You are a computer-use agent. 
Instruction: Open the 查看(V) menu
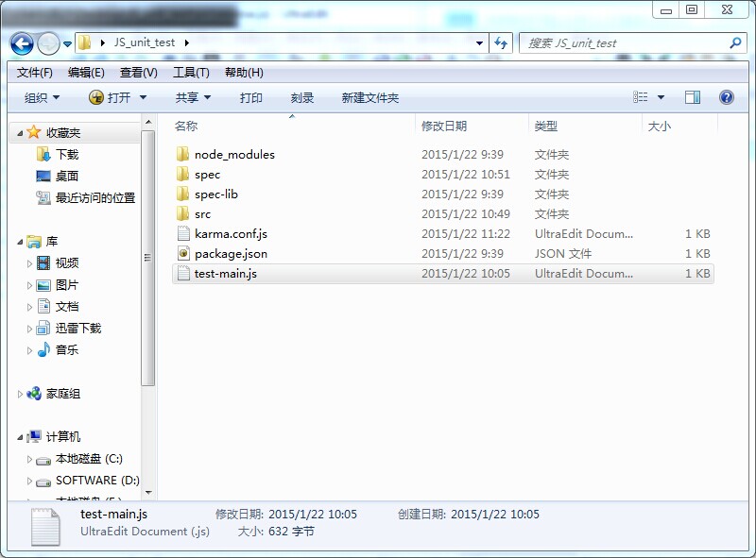click(x=138, y=73)
